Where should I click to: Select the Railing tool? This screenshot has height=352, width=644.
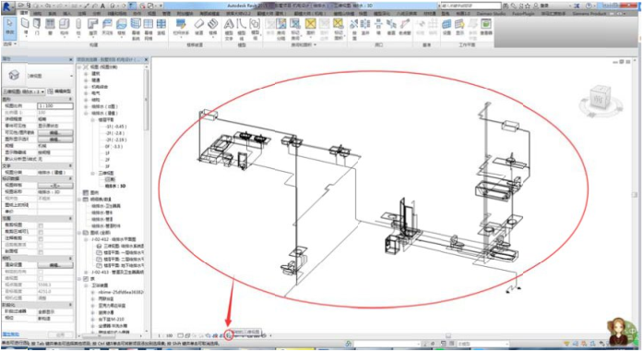coord(181,27)
